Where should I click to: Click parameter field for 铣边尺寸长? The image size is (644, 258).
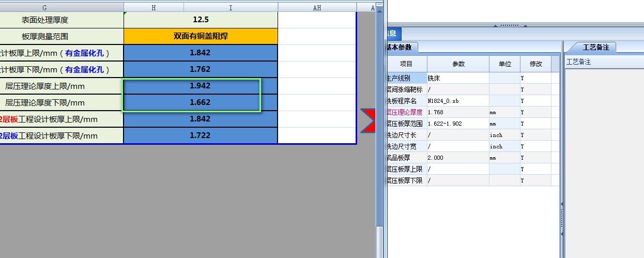click(x=458, y=135)
